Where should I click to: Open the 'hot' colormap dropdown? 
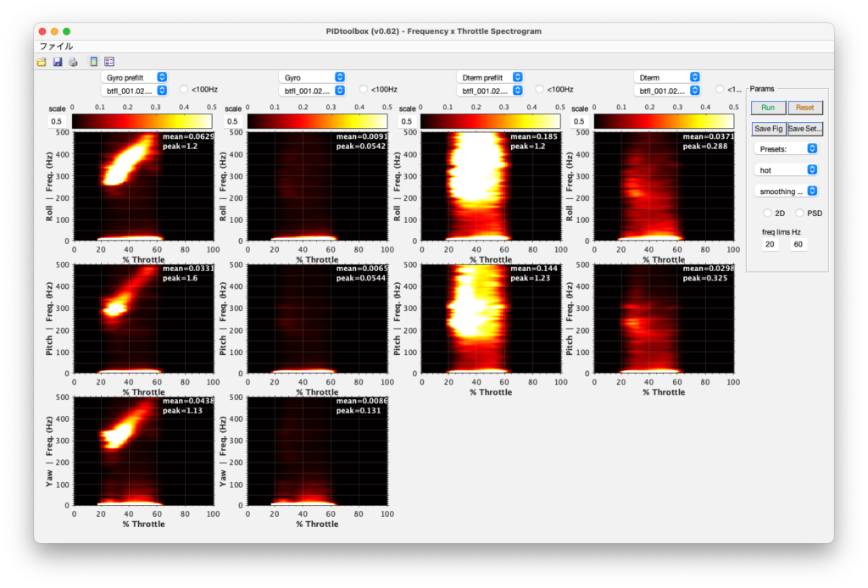point(786,169)
